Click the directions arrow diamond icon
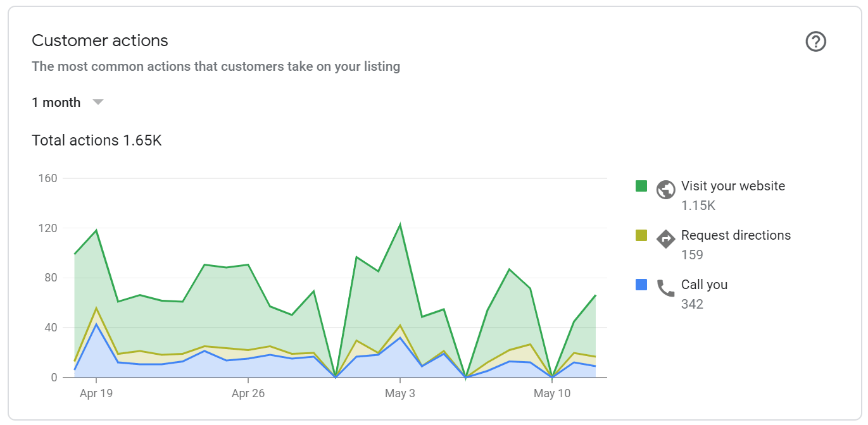Screen dimensions: 868x425 665,238
